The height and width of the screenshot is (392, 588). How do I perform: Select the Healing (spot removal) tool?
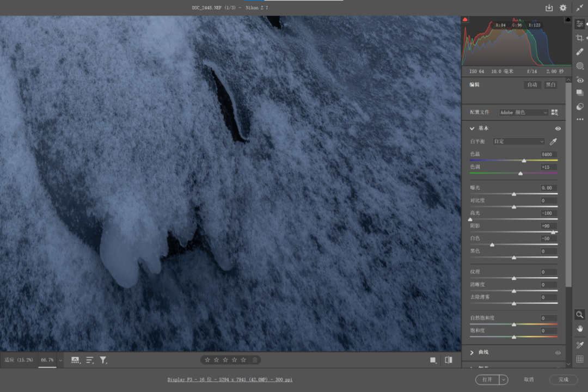pyautogui.click(x=580, y=52)
